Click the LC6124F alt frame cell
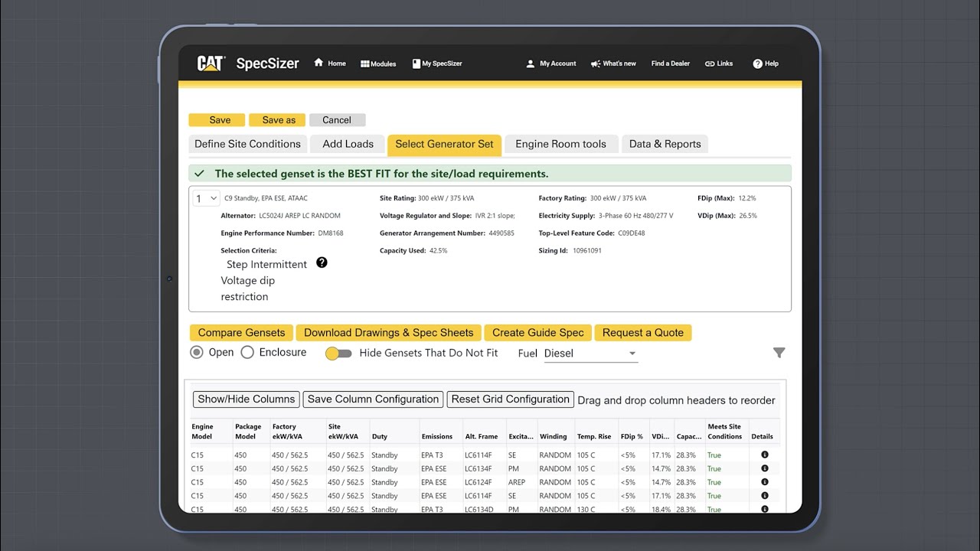 pos(479,482)
